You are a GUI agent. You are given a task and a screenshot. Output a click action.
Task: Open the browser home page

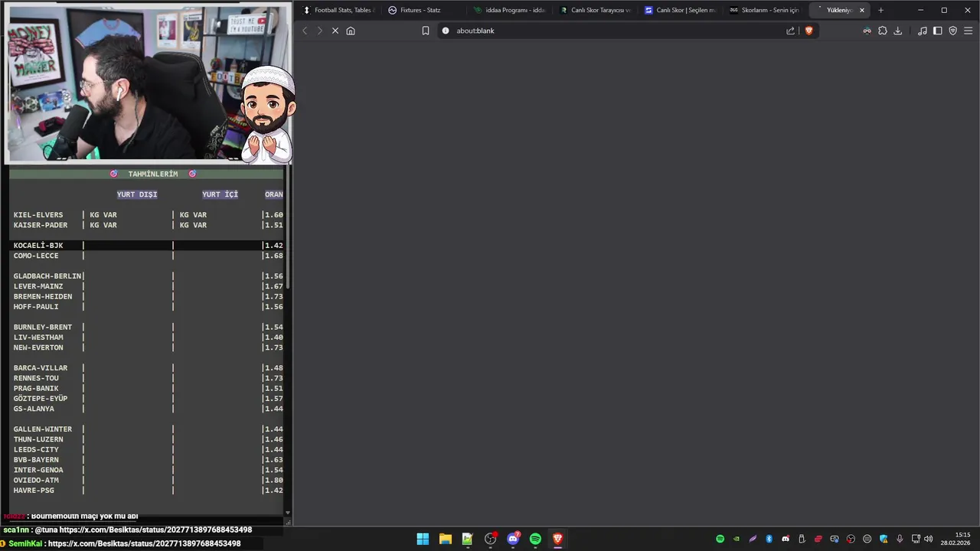tap(351, 31)
